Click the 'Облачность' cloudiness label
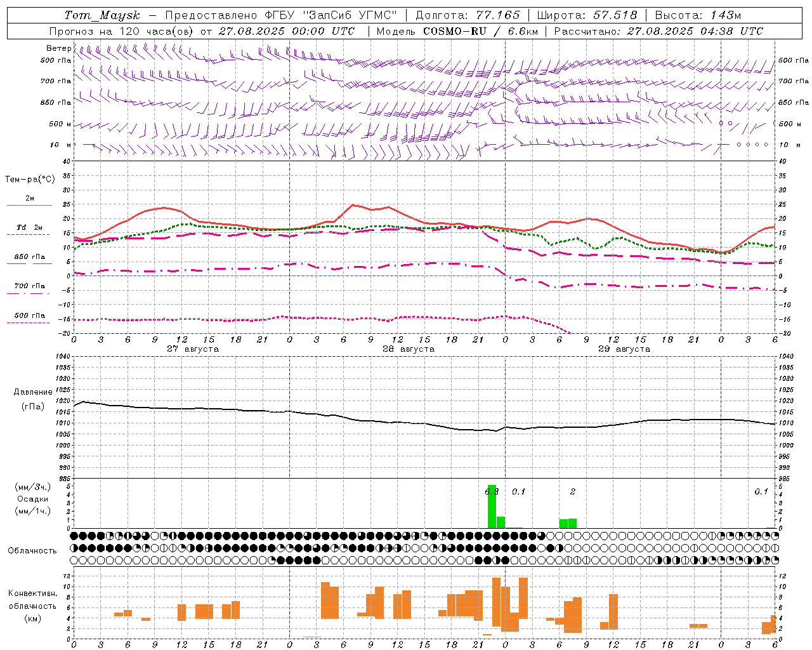Image resolution: width=812 pixels, height=650 pixels. point(32,551)
